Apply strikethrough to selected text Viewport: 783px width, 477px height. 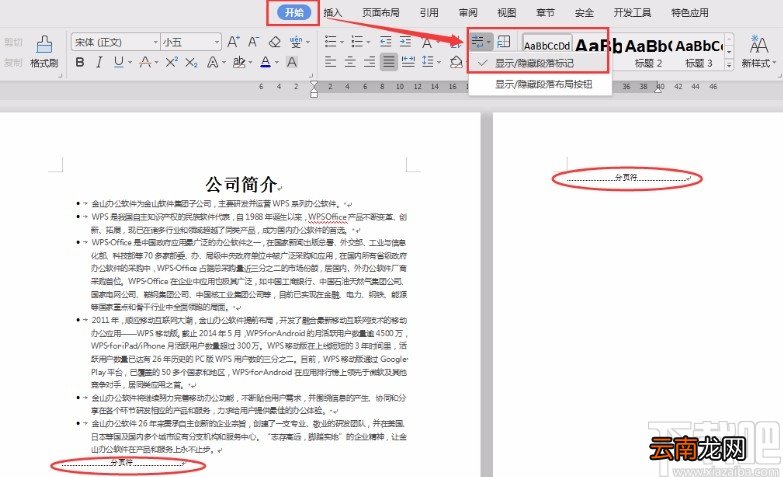coord(145,62)
